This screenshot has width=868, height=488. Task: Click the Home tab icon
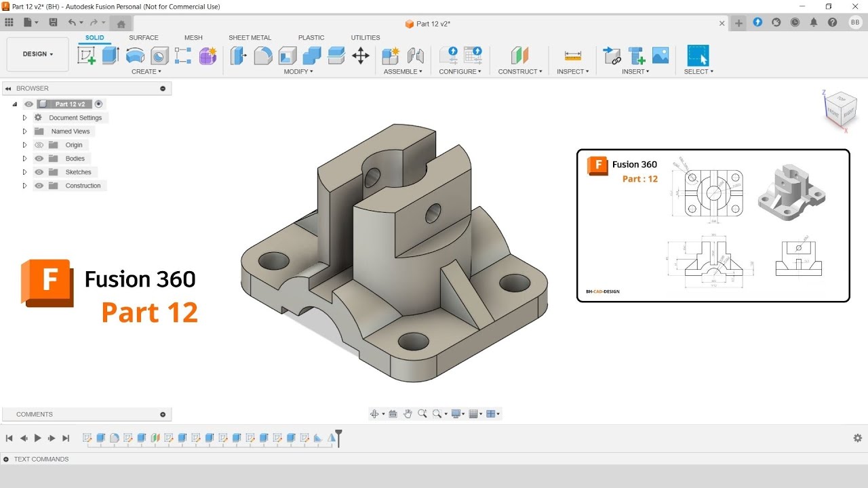pyautogui.click(x=121, y=24)
